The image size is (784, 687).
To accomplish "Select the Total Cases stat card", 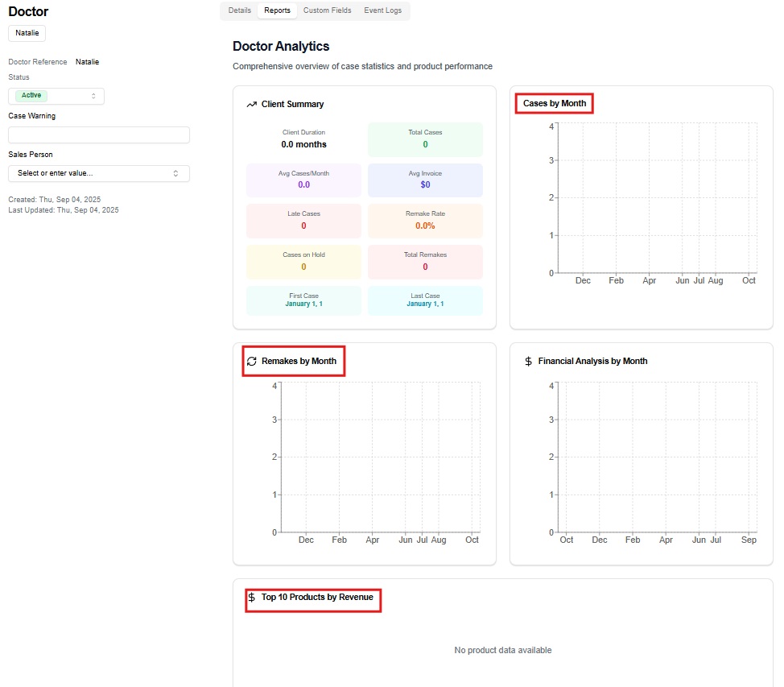I will pyautogui.click(x=425, y=139).
